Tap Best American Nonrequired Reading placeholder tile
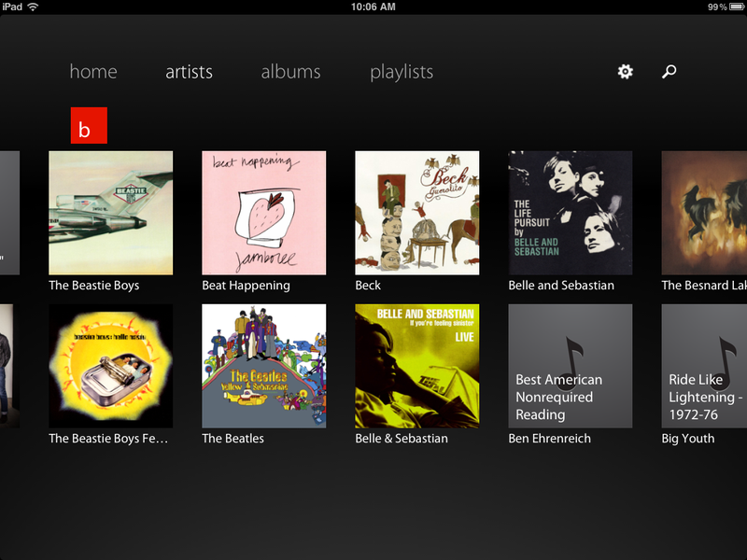 [571, 366]
